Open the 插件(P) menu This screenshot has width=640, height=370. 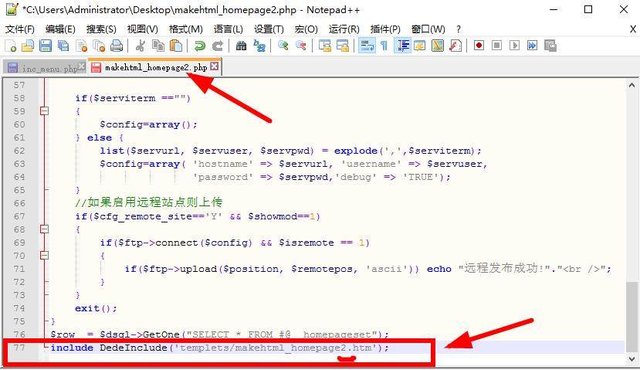pos(385,29)
